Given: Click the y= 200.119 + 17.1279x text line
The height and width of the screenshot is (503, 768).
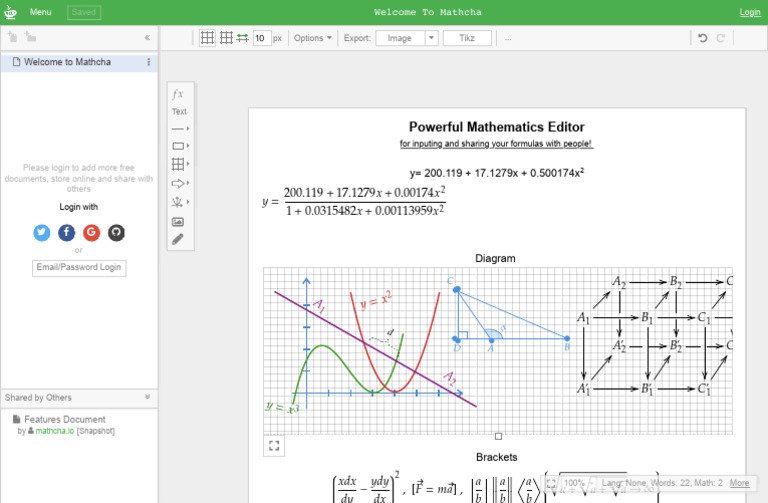Looking at the screenshot, I should (x=497, y=173).
